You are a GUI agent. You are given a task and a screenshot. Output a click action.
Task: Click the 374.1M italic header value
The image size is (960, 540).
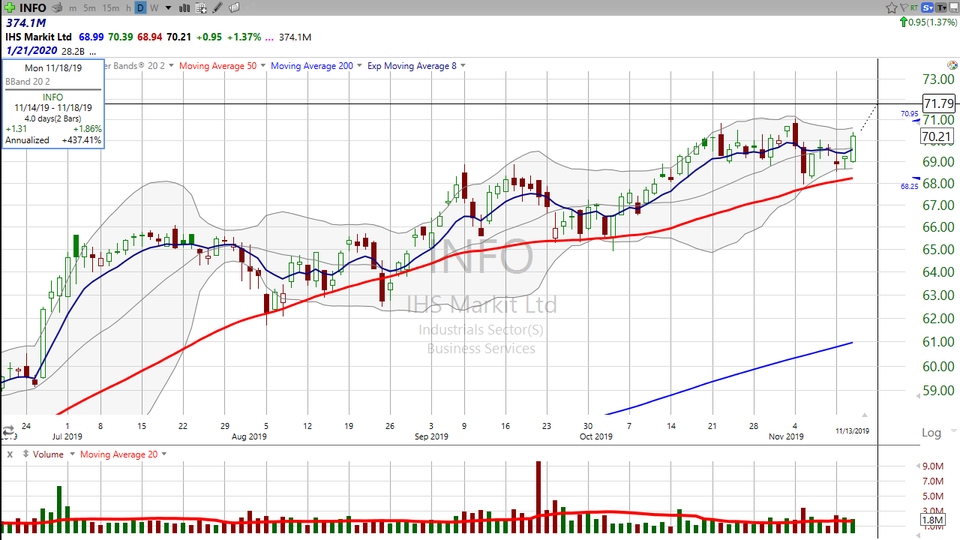[26, 23]
